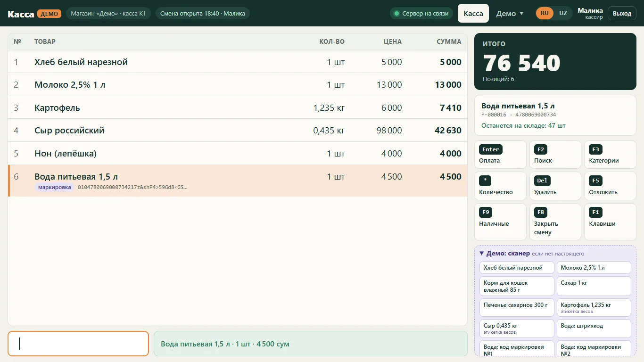This screenshot has width=644, height=362.
Task: Change quantity with the Количество button
Action: click(500, 186)
